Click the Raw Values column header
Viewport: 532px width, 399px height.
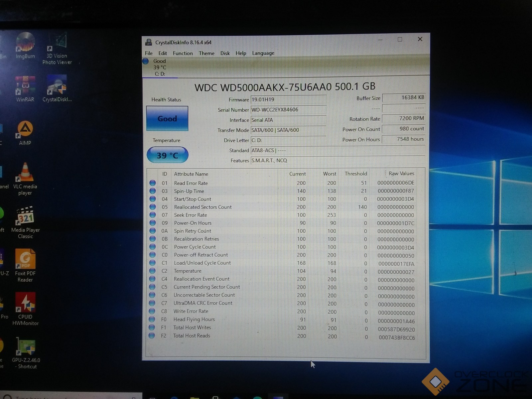[401, 174]
